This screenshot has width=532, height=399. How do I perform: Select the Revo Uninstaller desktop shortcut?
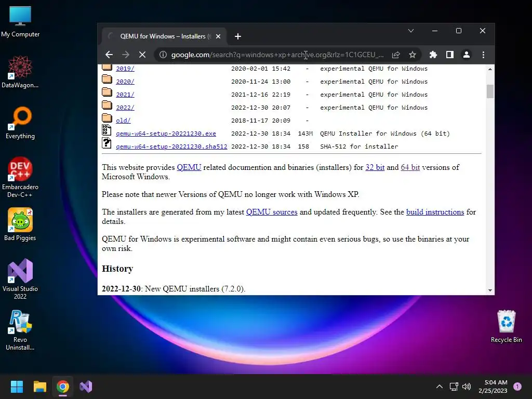20,330
